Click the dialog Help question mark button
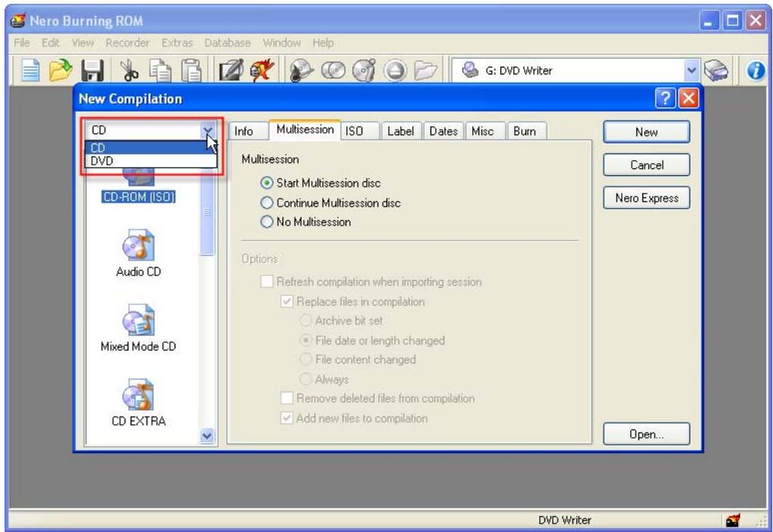773x532 pixels. pos(665,99)
